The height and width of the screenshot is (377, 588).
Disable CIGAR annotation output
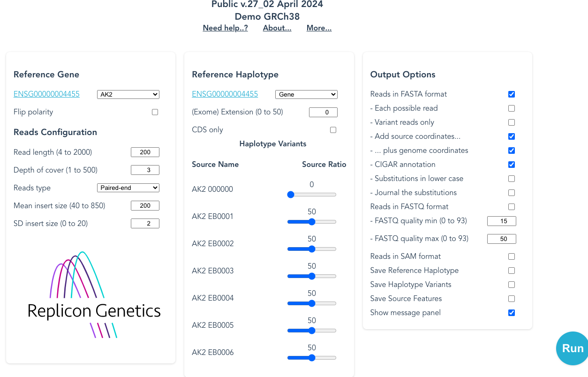coord(511,164)
